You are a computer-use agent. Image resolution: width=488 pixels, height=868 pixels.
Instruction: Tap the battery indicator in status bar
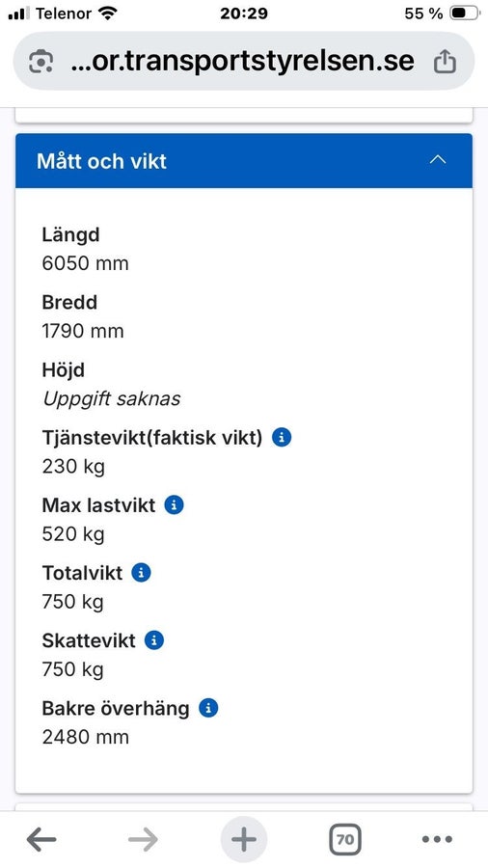click(x=464, y=14)
